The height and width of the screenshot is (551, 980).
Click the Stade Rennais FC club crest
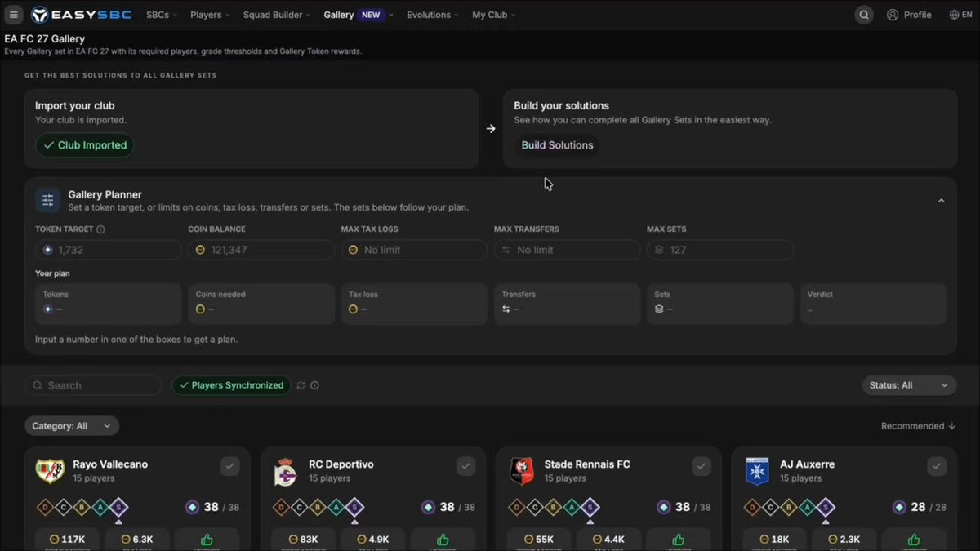pyautogui.click(x=522, y=471)
